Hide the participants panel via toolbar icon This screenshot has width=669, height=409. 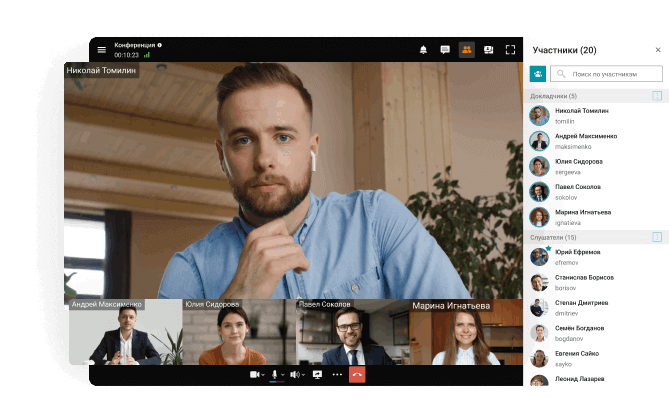tap(467, 49)
